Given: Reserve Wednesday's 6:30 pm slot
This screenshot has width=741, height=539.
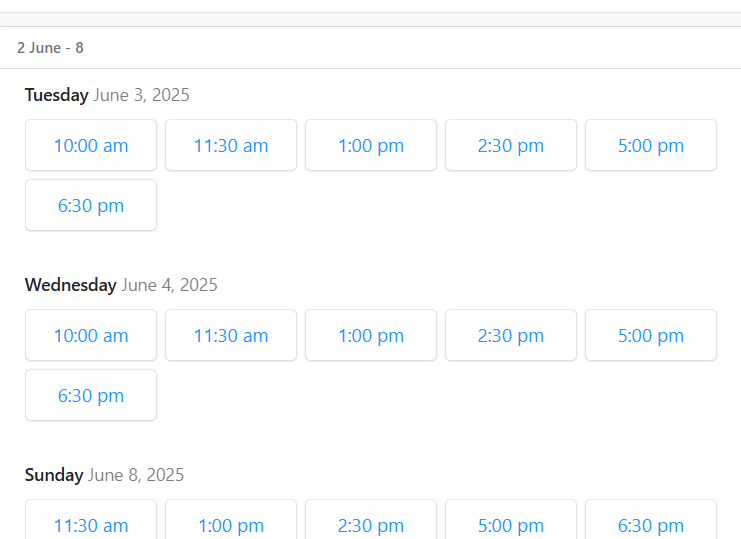Looking at the screenshot, I should (91, 395).
